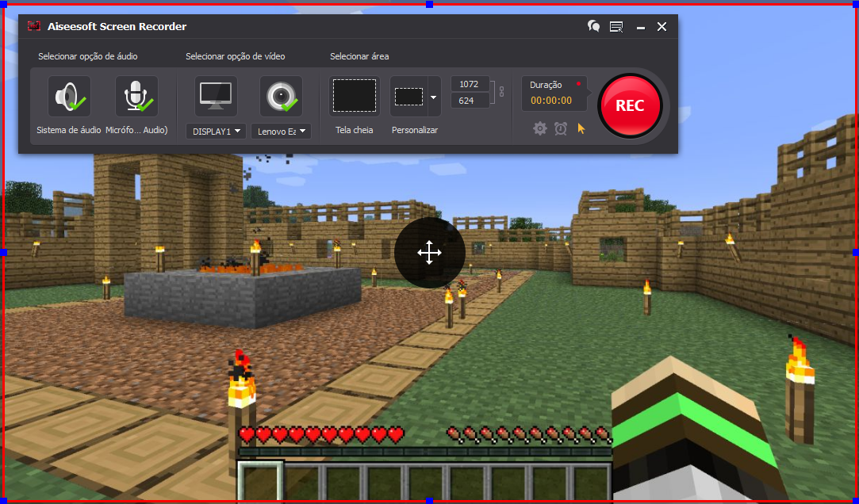Image resolution: width=859 pixels, height=504 pixels.
Task: Toggle the aspect ratio lock chain icon
Action: (500, 92)
